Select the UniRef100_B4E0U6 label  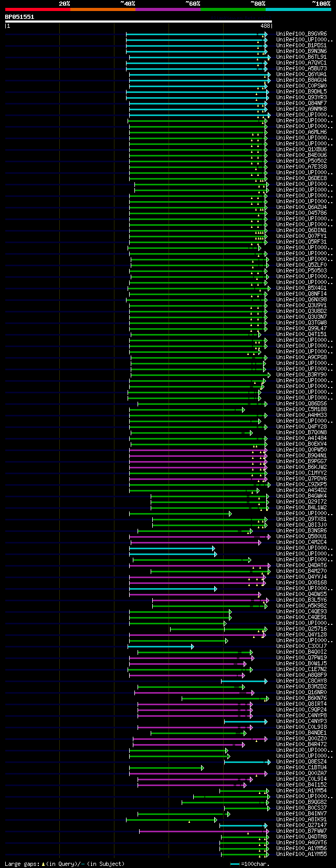pos(301,155)
